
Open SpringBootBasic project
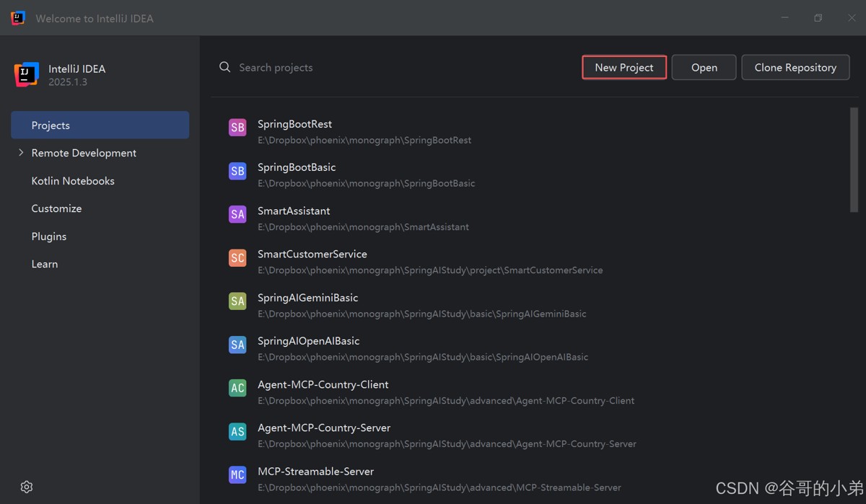297,167
